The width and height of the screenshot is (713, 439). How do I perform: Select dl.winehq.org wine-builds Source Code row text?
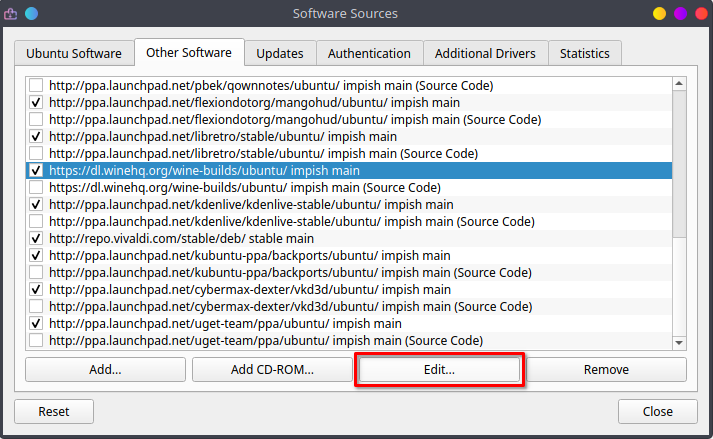(x=245, y=187)
